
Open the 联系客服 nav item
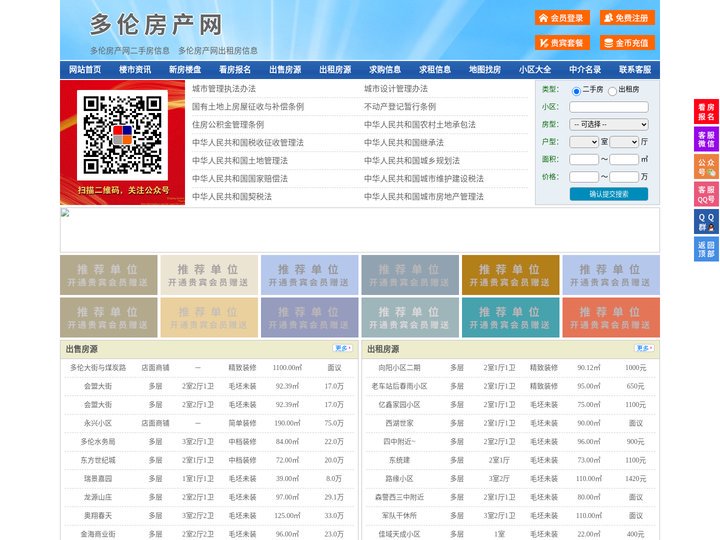(x=635, y=70)
